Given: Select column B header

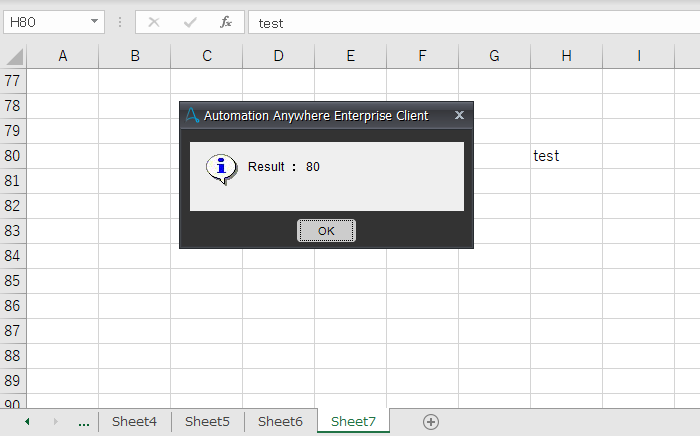Looking at the screenshot, I should 135,56.
